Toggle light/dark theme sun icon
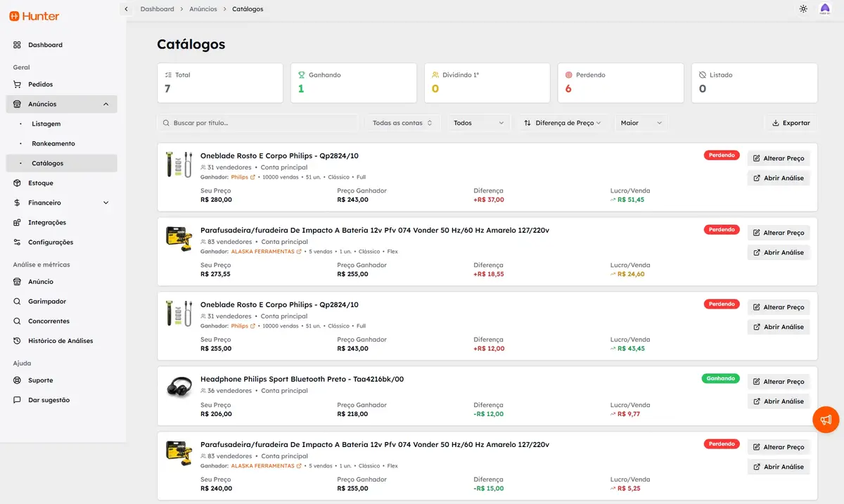Image resolution: width=844 pixels, height=504 pixels. pos(803,9)
